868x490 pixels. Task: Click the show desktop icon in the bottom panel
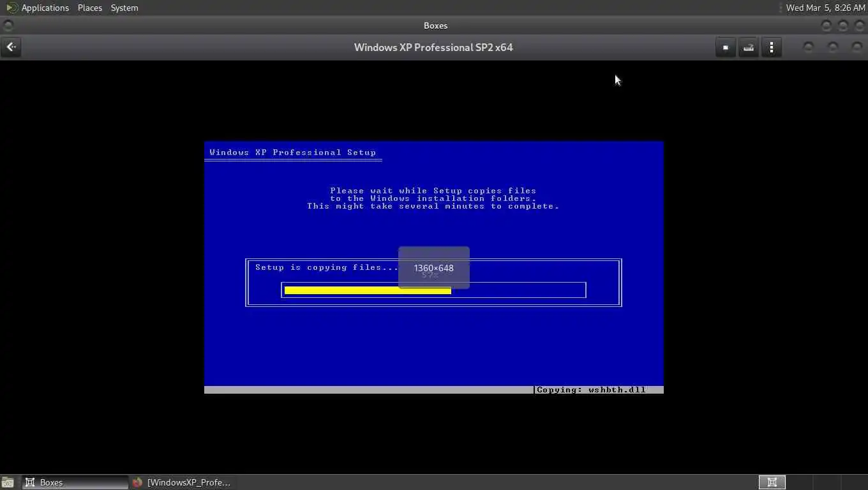tap(8, 482)
